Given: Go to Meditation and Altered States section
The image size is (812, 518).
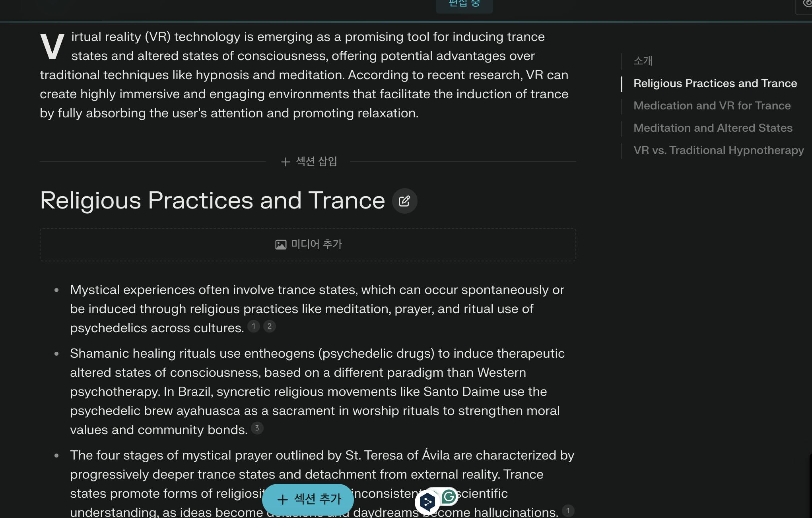Looking at the screenshot, I should 713,128.
